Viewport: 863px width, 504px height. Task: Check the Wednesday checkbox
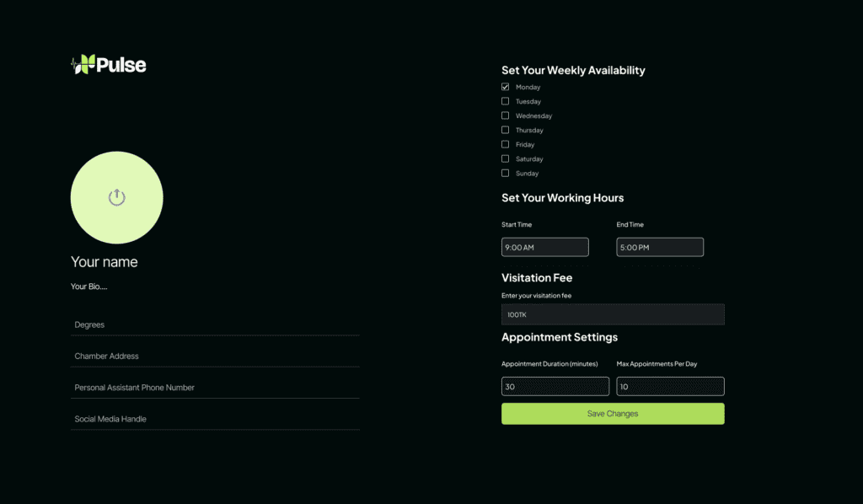tap(506, 115)
